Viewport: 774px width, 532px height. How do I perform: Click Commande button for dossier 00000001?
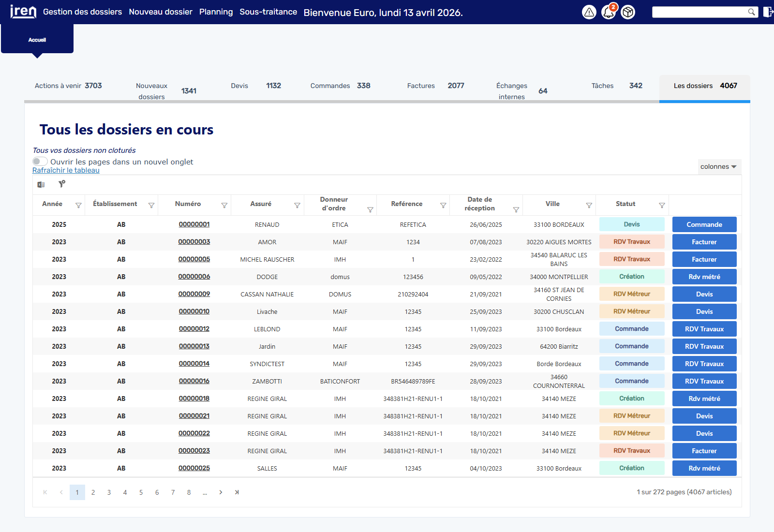(x=704, y=224)
